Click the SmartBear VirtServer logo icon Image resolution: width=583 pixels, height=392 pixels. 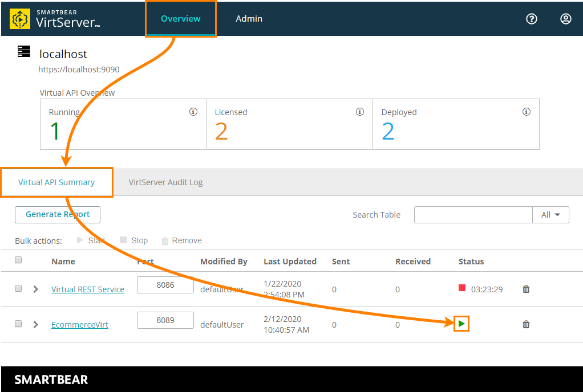(x=20, y=19)
